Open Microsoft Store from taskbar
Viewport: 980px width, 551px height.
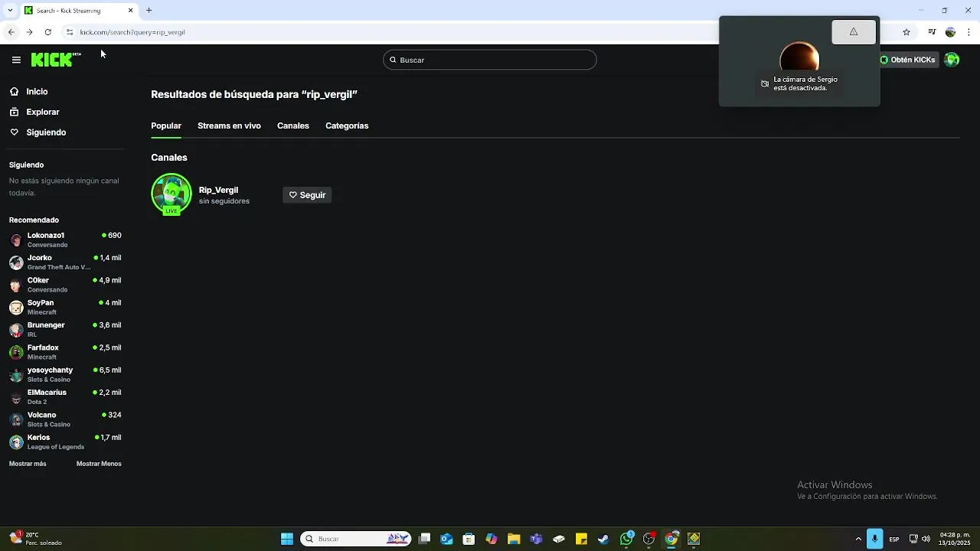click(x=469, y=539)
